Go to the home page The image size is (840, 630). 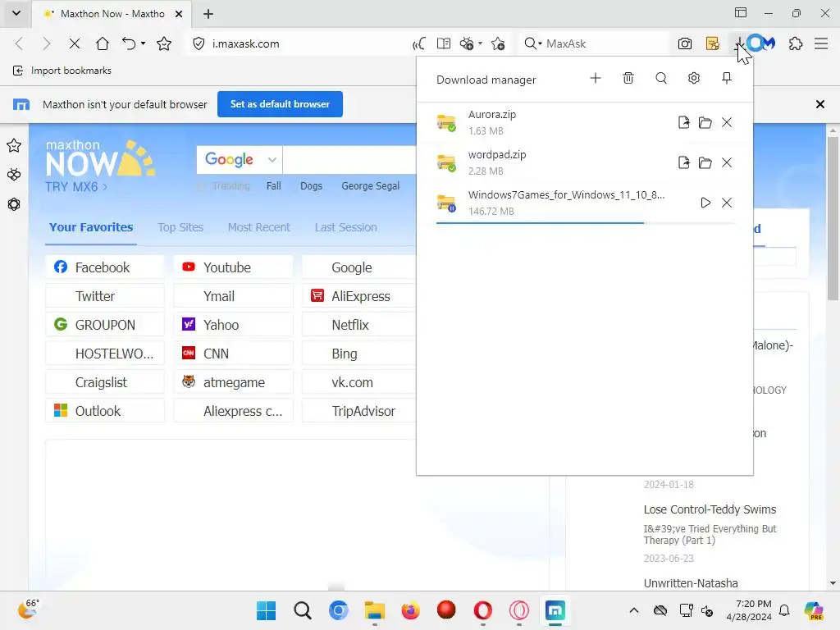[102, 43]
